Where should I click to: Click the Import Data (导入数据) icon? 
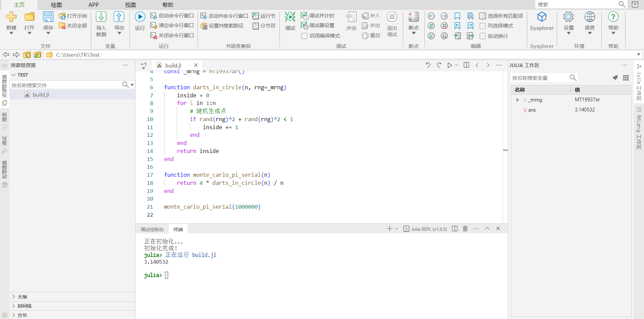pyautogui.click(x=101, y=17)
